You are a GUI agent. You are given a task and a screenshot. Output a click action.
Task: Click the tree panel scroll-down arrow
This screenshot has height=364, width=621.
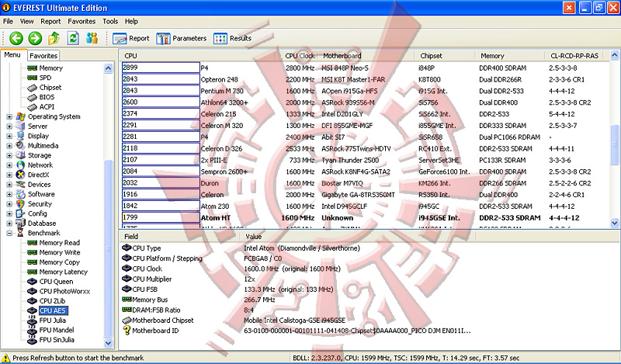(109, 343)
